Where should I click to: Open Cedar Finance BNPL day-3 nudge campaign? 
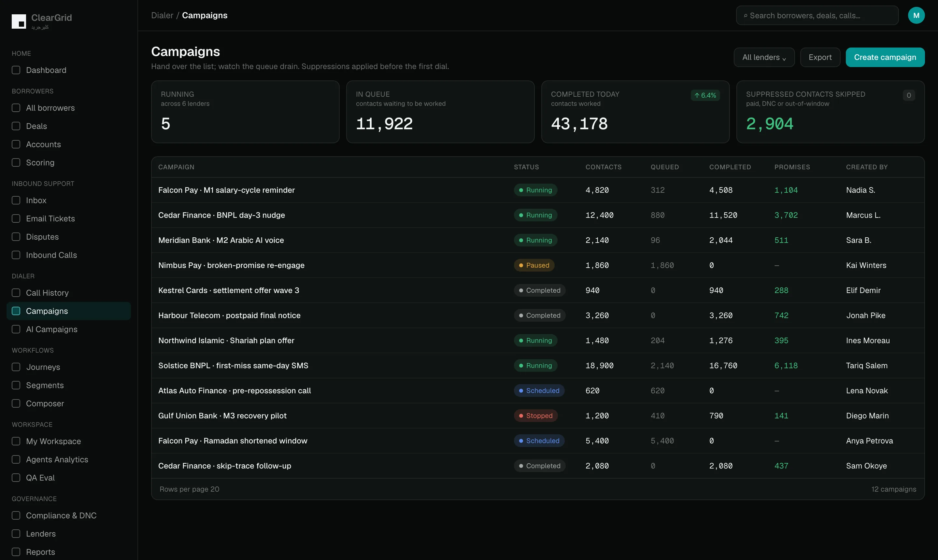[221, 215]
